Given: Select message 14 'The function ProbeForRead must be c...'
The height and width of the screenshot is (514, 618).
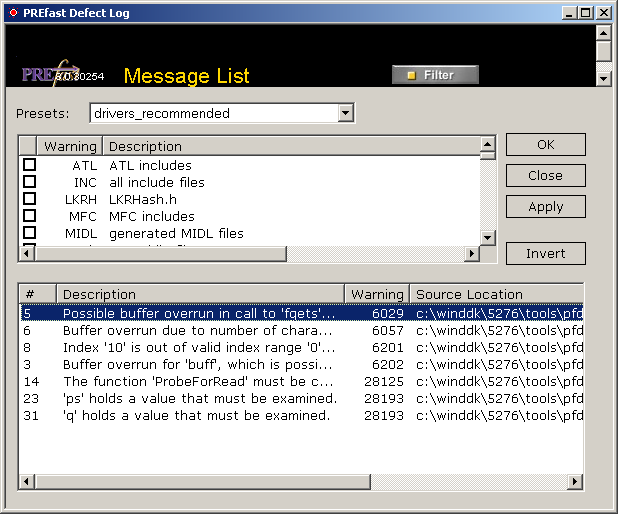Looking at the screenshot, I should (302, 381).
